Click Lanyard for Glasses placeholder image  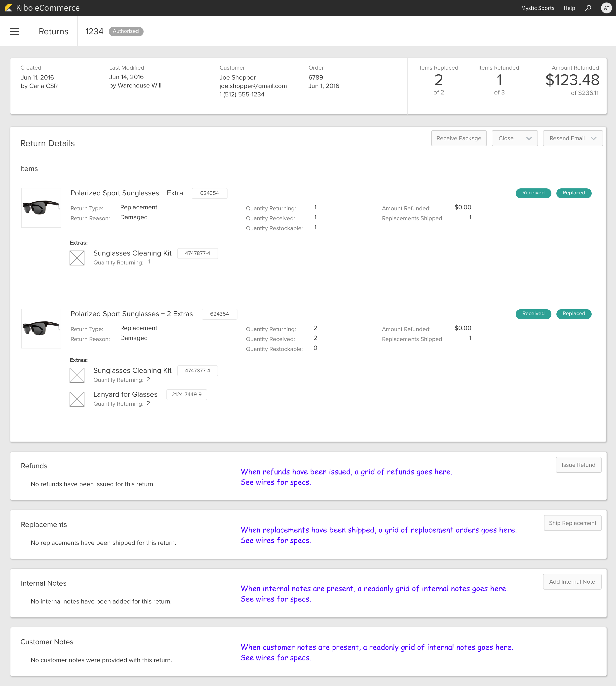tap(77, 399)
